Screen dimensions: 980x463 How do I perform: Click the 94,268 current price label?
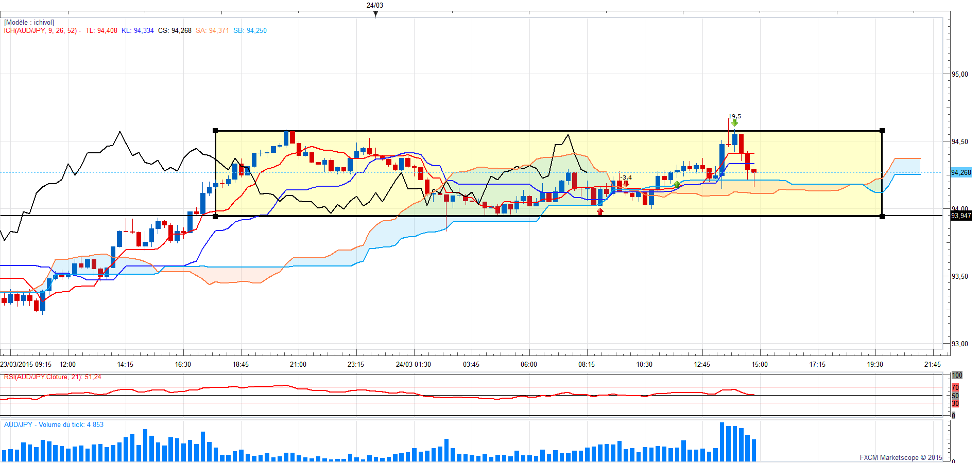click(960, 173)
